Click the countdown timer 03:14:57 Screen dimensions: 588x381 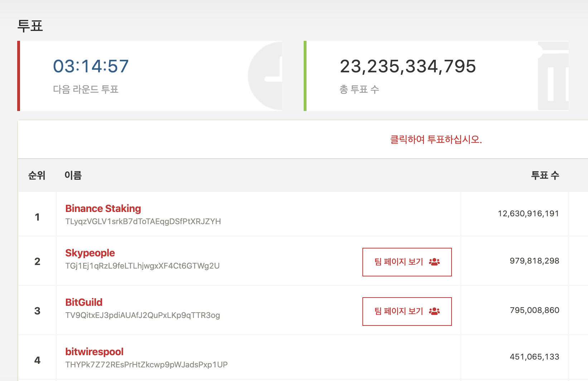[91, 66]
